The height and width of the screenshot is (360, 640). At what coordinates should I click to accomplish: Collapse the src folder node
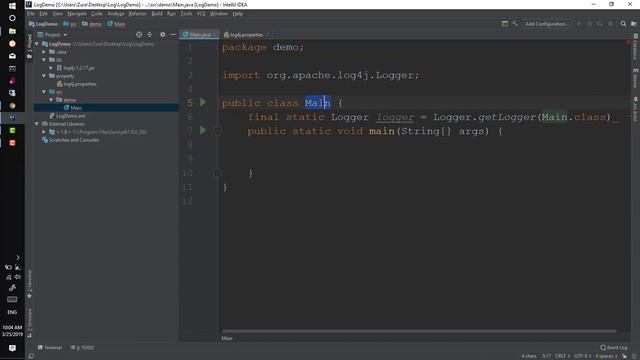tap(44, 92)
